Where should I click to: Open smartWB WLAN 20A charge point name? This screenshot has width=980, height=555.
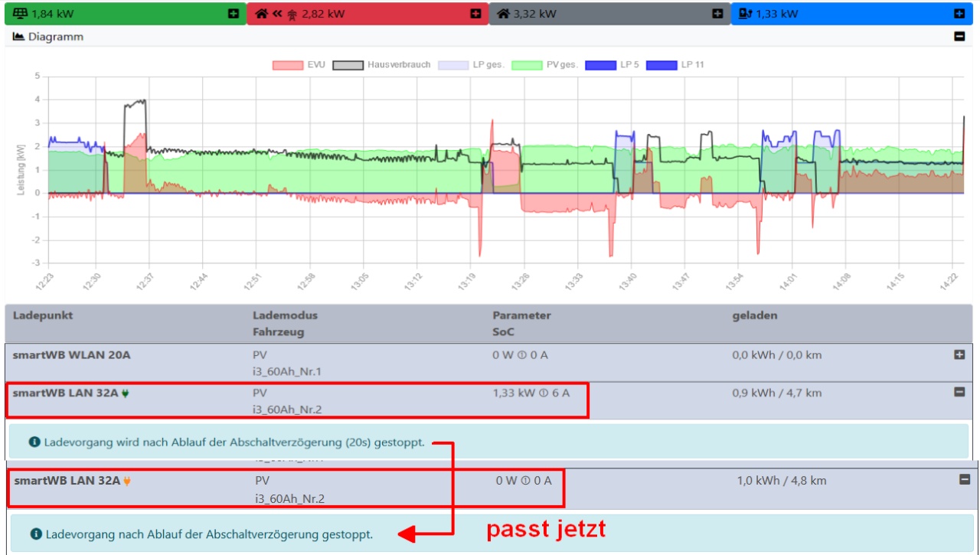71,355
